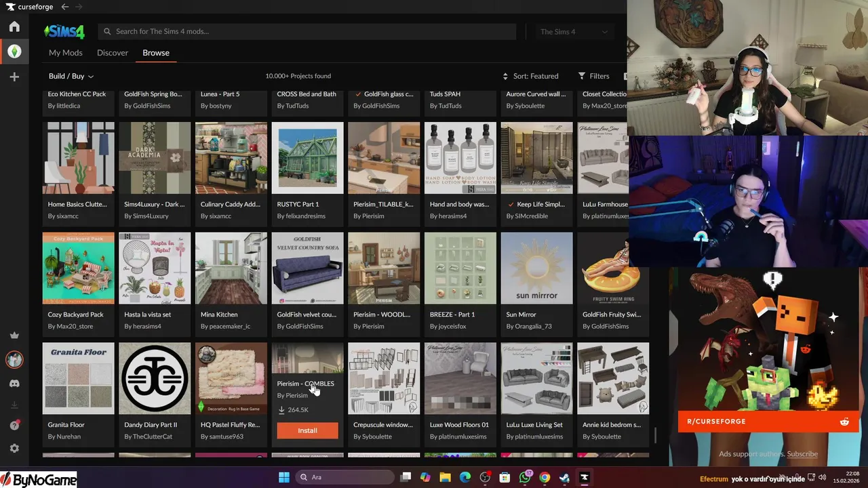Open the settings gear in sidebar
This screenshot has height=488, width=868.
click(x=14, y=448)
